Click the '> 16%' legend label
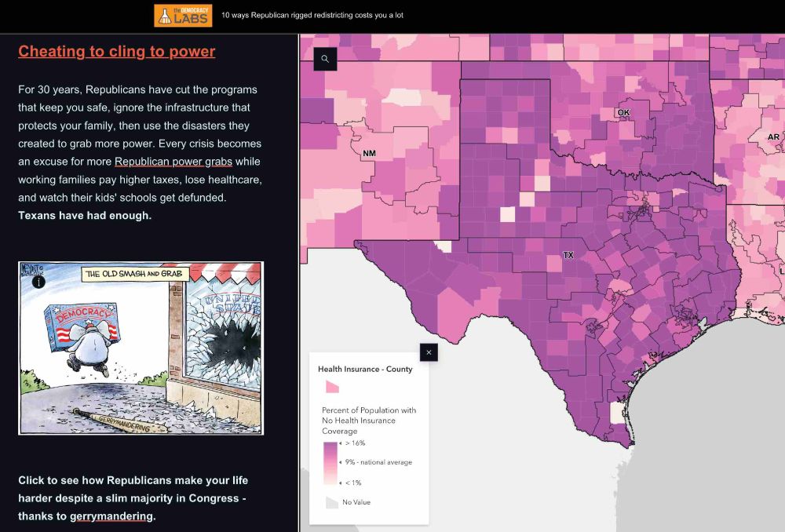Image resolution: width=785 pixels, height=532 pixels. pos(355,443)
